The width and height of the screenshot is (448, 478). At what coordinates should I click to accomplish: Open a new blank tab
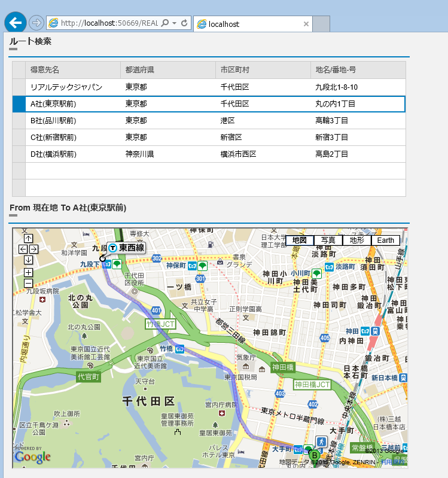pos(321,24)
